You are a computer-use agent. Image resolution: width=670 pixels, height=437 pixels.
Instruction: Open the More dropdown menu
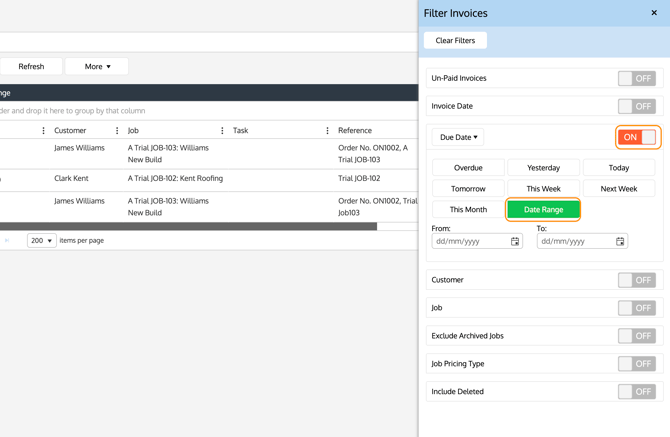(97, 67)
